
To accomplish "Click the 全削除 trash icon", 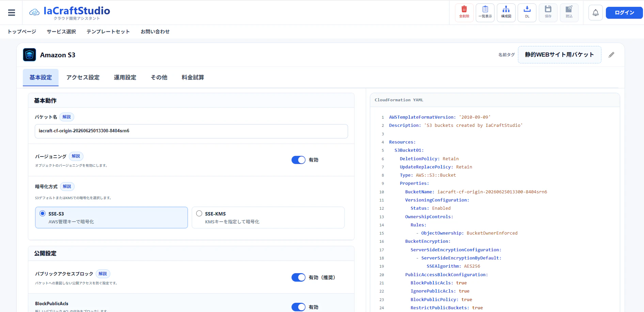I will tap(464, 13).
